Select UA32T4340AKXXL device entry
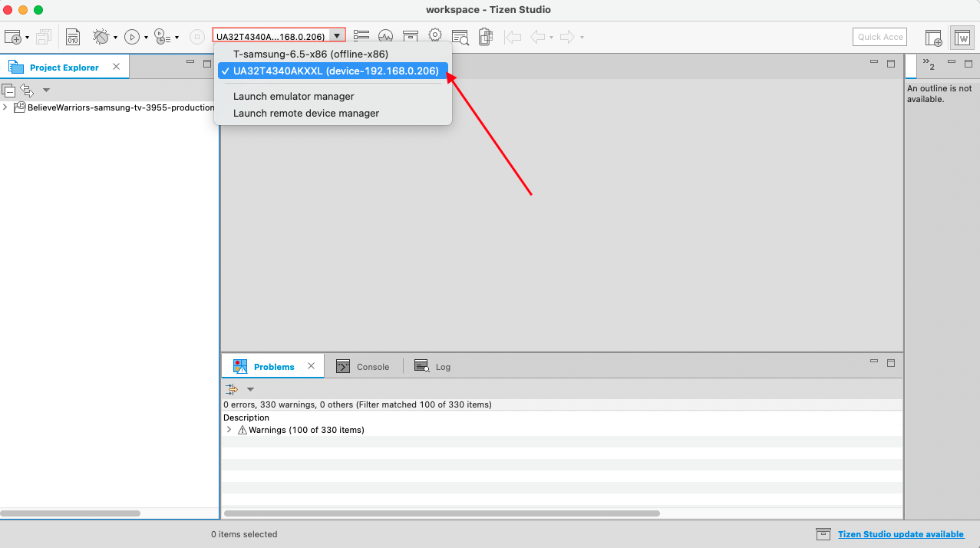This screenshot has width=980, height=548. coord(333,71)
